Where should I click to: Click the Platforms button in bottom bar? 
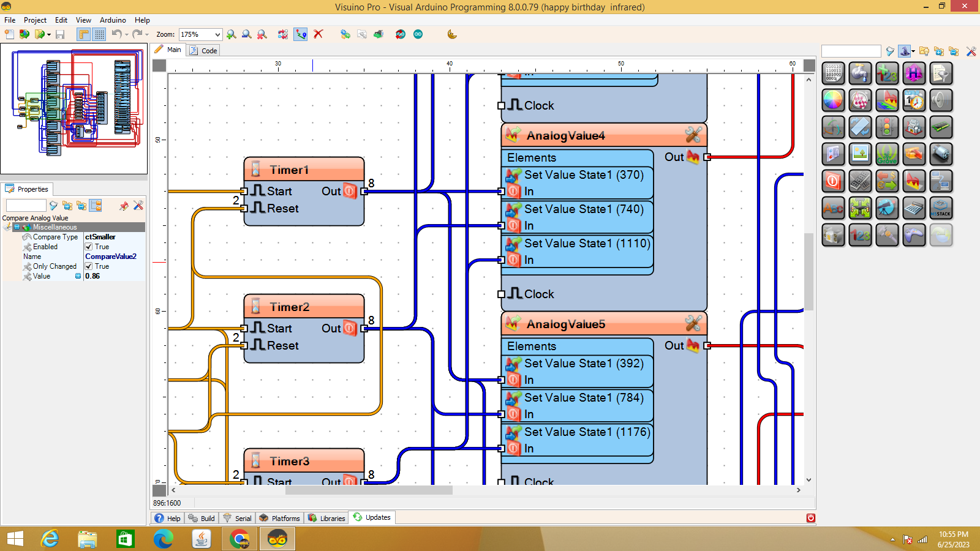pyautogui.click(x=279, y=518)
